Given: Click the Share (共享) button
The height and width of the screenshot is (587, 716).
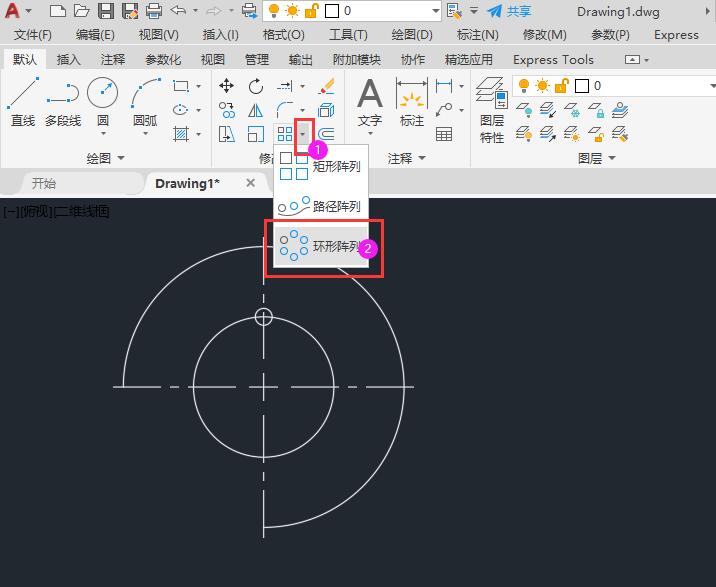Looking at the screenshot, I should (509, 11).
